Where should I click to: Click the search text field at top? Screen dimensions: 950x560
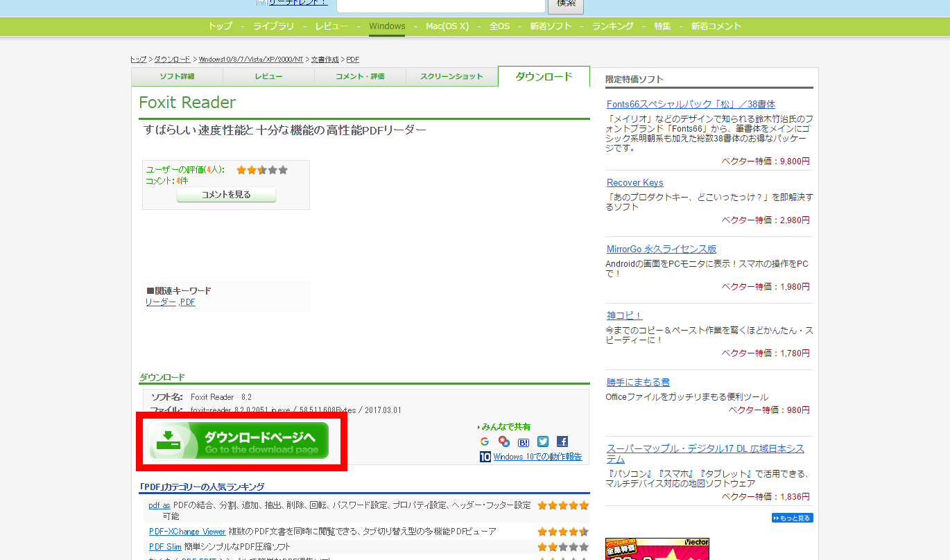(441, 4)
